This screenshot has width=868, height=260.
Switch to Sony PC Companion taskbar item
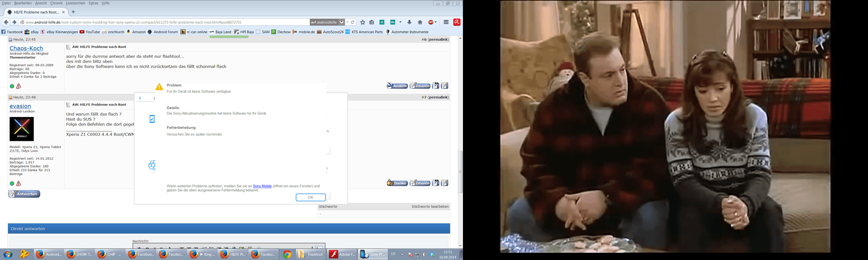373,255
